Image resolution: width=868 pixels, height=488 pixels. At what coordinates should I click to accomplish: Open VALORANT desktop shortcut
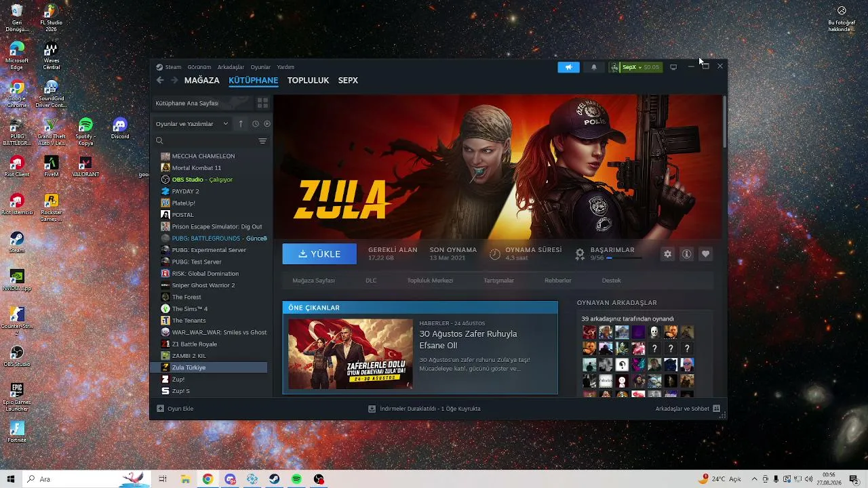pos(85,167)
